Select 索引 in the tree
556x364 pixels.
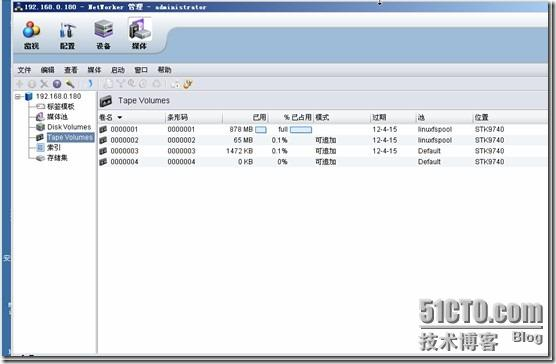54,147
